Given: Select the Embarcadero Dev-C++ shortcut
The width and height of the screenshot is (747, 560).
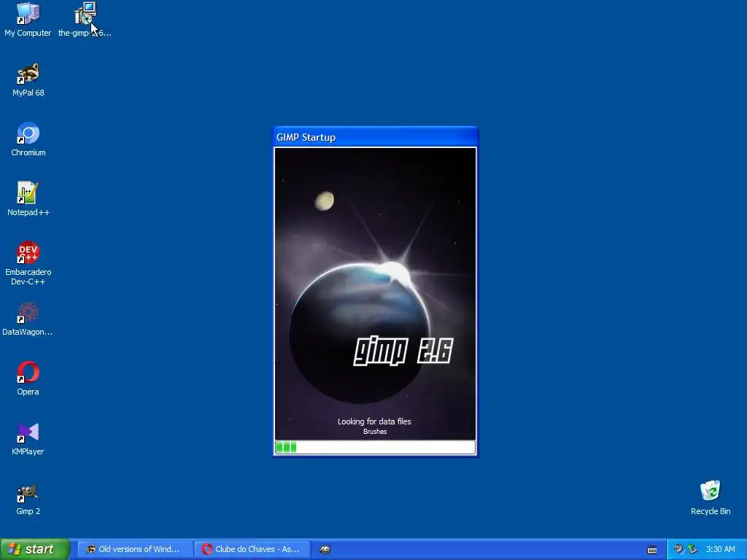Looking at the screenshot, I should pos(28,263).
